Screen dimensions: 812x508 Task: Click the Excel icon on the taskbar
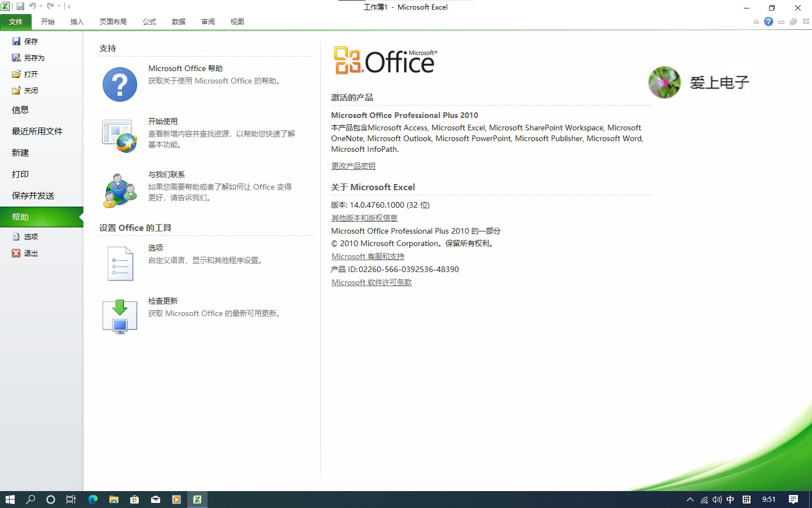pos(197,500)
